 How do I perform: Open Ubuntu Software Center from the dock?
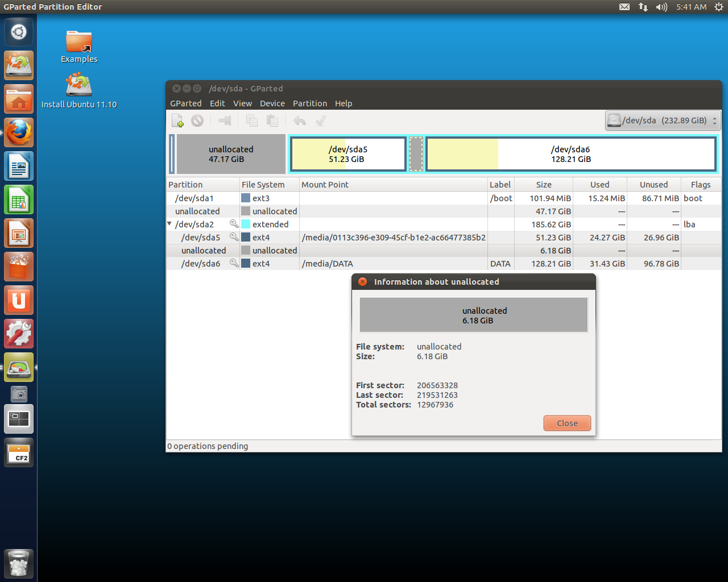click(x=19, y=267)
